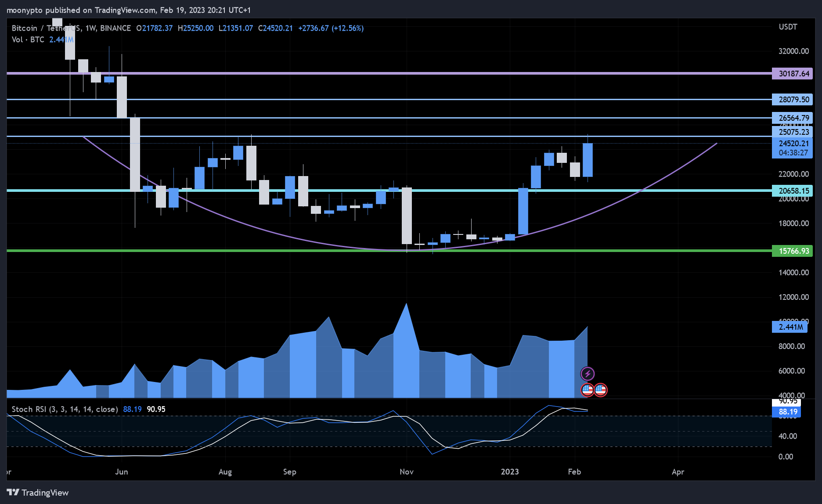This screenshot has height=504, width=822.
Task: Click the 32000.00 price axis tick
Action: coord(793,51)
